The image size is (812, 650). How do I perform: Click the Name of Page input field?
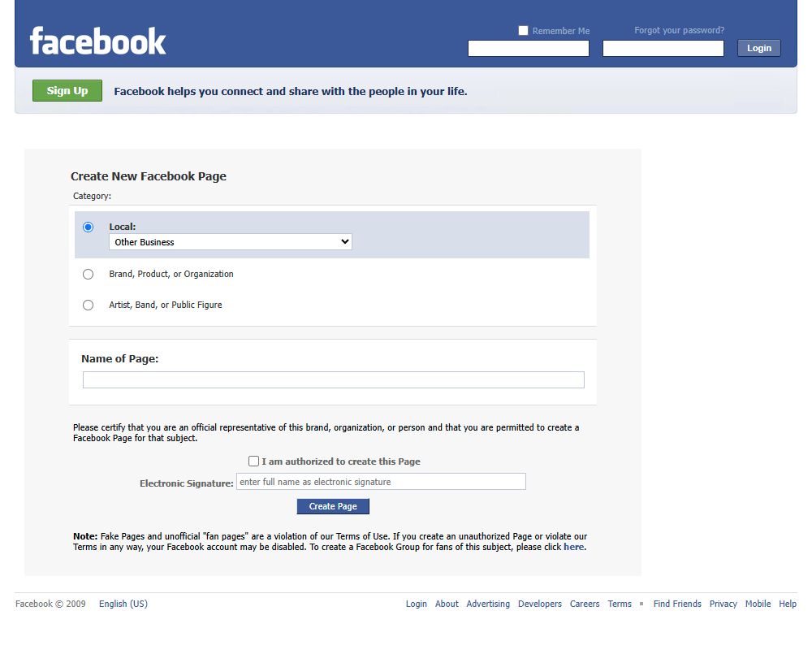point(334,379)
